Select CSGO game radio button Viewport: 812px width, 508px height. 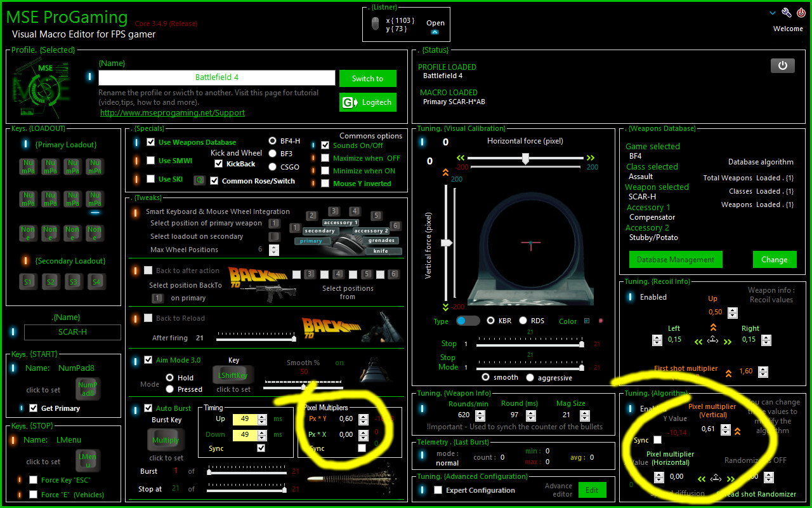click(x=273, y=167)
